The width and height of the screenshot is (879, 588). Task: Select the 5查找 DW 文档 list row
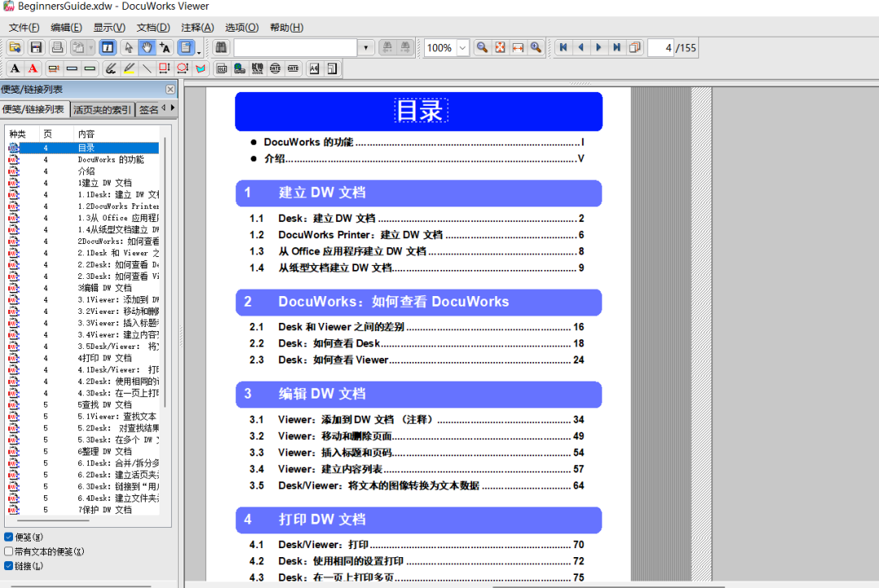point(83,405)
